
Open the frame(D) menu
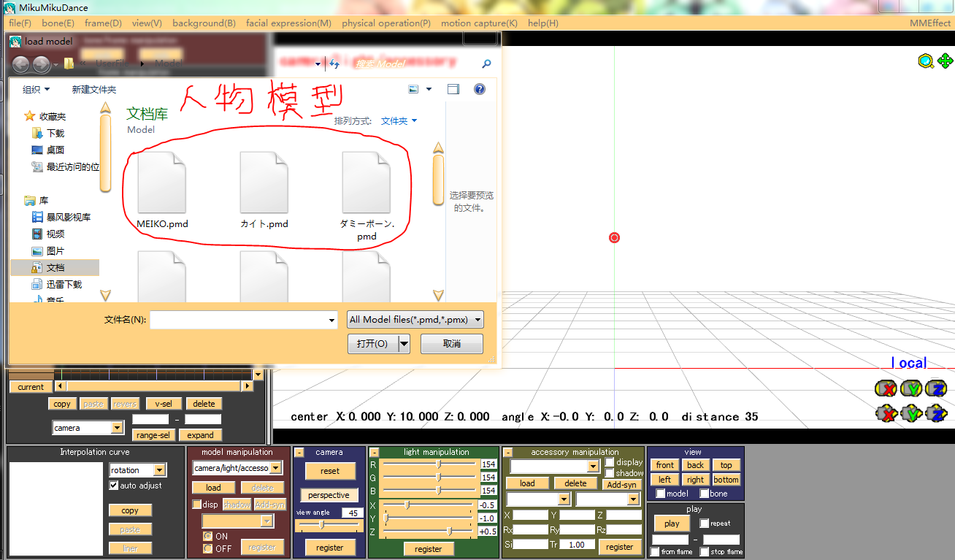click(103, 23)
